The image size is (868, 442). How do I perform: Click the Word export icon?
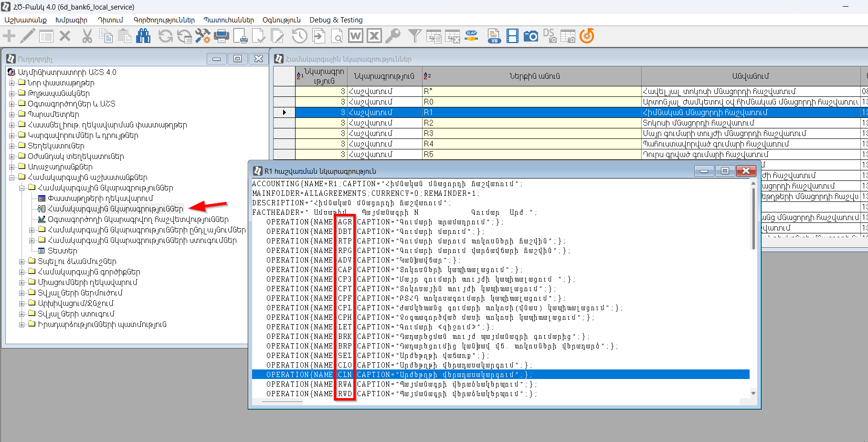tap(355, 36)
